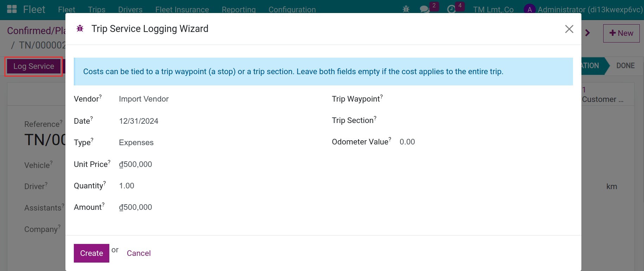Open the conversations message icon

click(x=425, y=9)
